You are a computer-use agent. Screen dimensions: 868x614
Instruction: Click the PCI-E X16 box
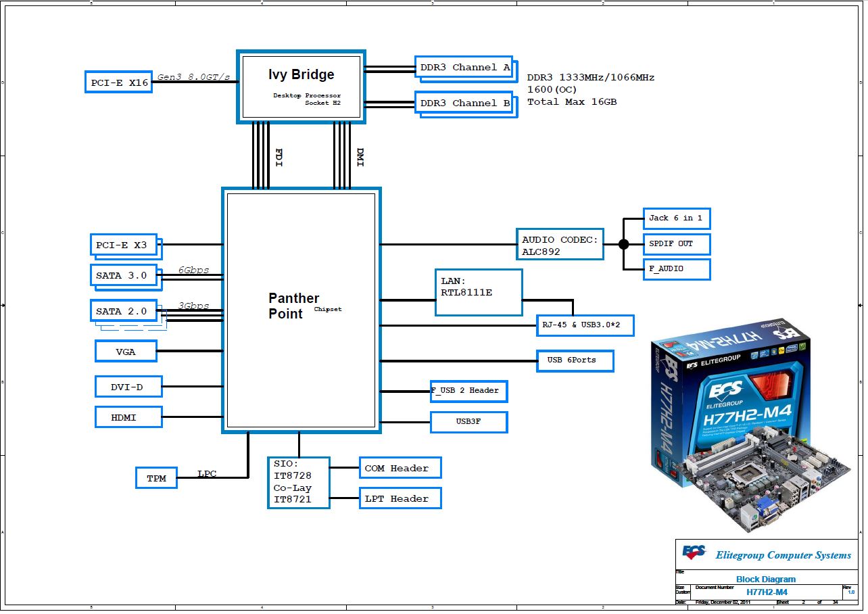click(119, 82)
